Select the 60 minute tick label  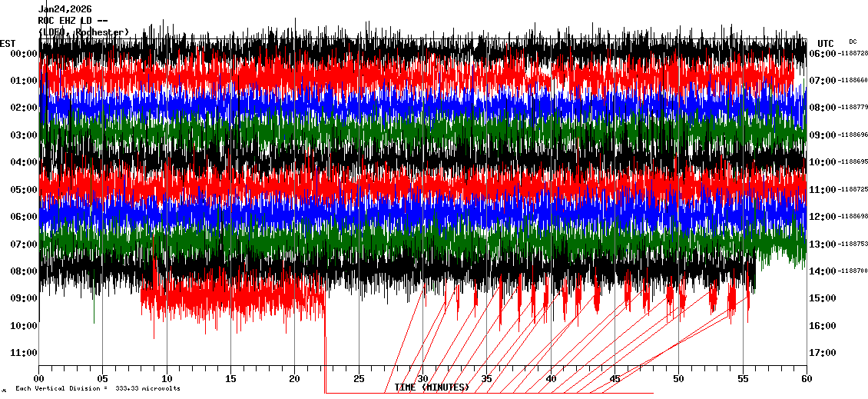coord(806,379)
